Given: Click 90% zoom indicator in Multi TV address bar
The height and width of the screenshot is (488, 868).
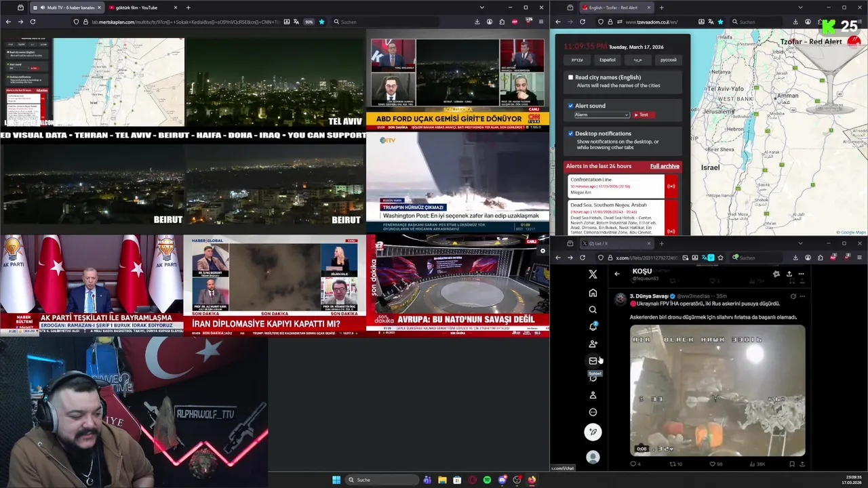Looking at the screenshot, I should pos(309,22).
